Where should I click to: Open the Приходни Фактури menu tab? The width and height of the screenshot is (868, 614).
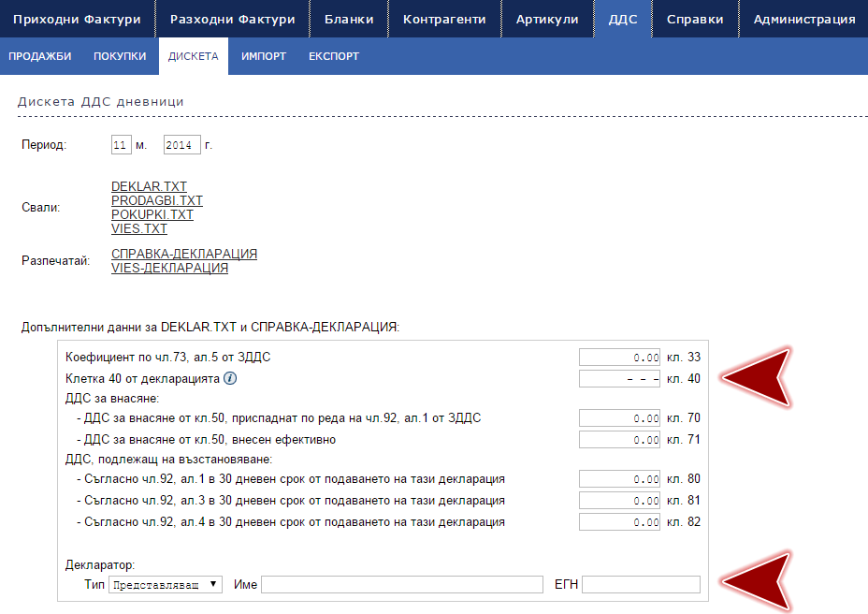click(75, 19)
